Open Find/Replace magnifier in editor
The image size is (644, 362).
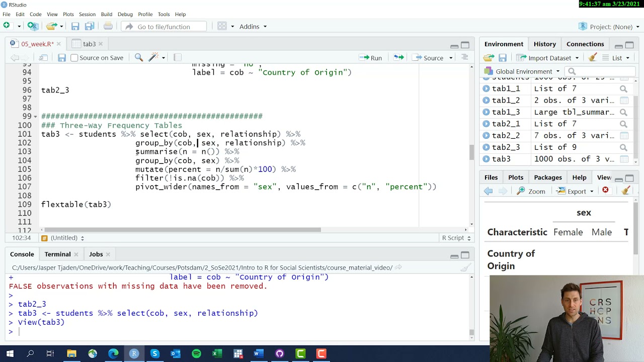pyautogui.click(x=139, y=58)
